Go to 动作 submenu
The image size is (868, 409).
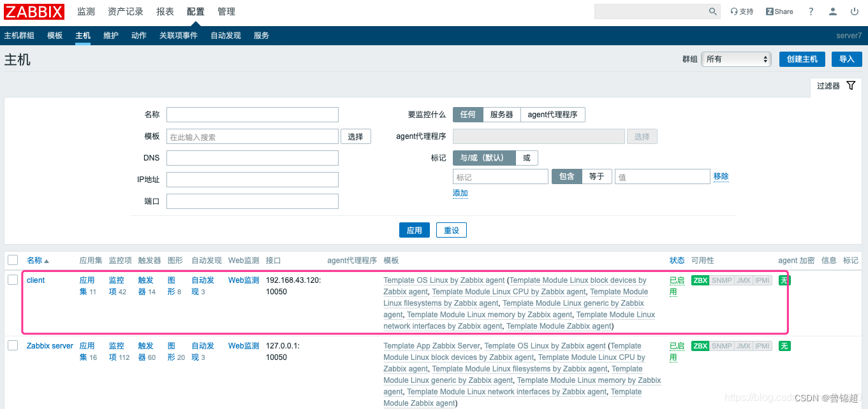[139, 36]
